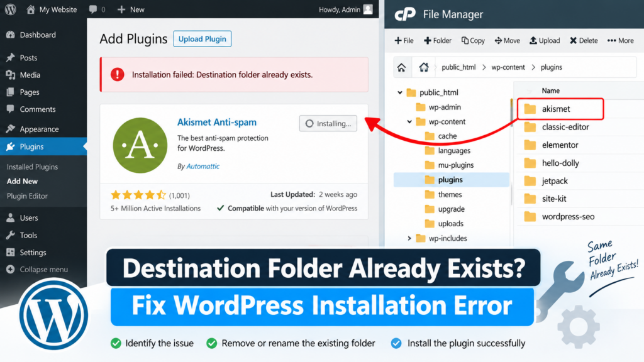Select themes folder in tree

point(443,195)
